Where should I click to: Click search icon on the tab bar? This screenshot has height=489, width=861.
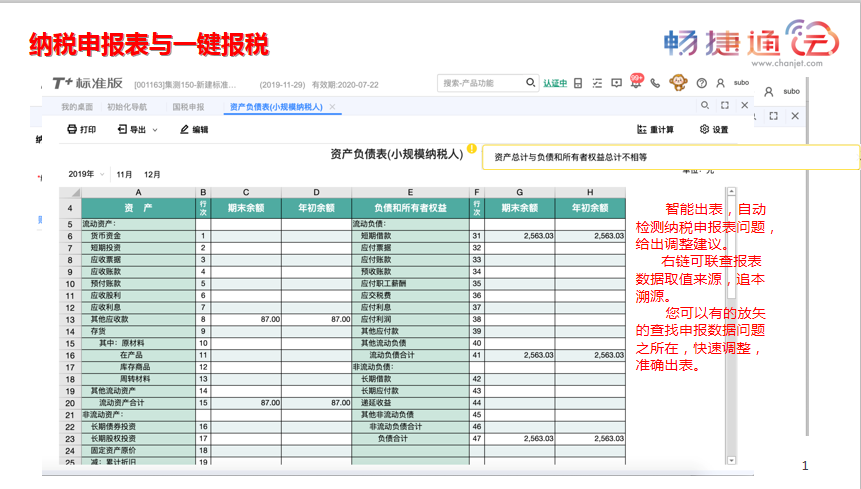click(x=705, y=105)
